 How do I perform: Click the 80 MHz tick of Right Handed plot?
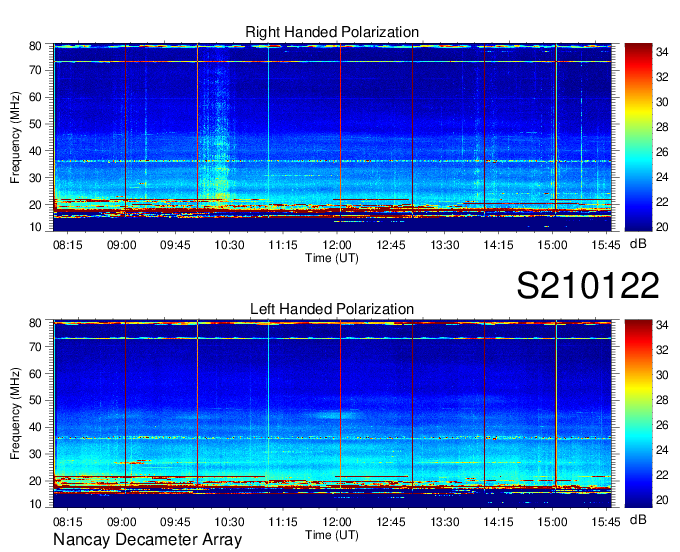coord(35,46)
